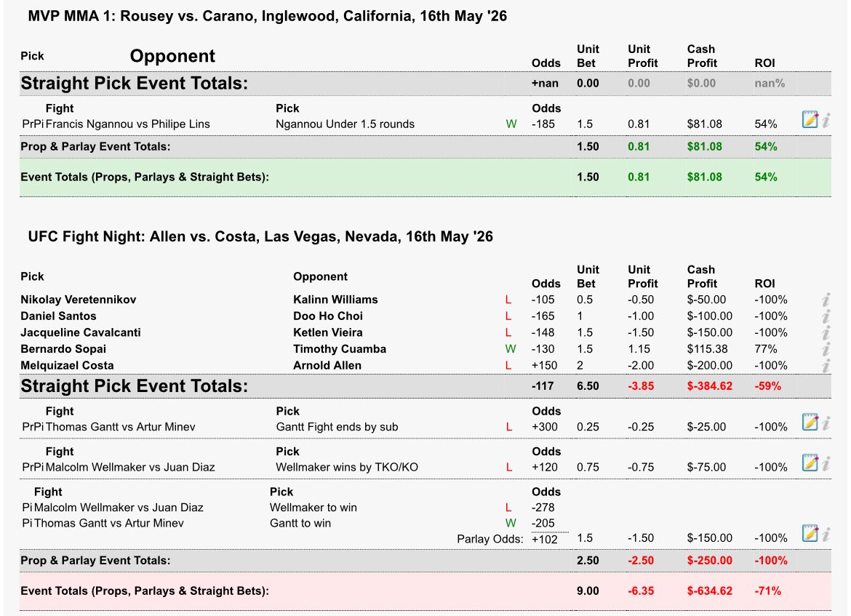Open UFC Fight Night: Allen vs. Costa title

click(260, 236)
